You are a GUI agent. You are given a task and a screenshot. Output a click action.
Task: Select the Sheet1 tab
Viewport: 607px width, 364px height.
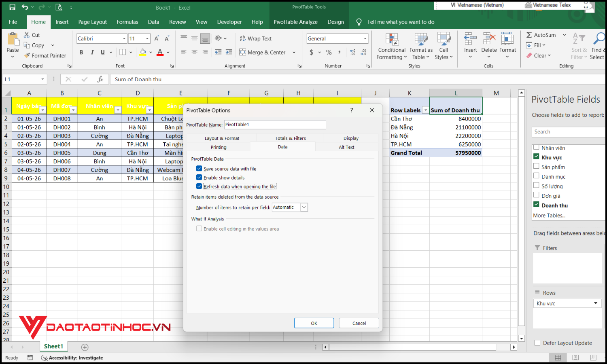(53, 346)
